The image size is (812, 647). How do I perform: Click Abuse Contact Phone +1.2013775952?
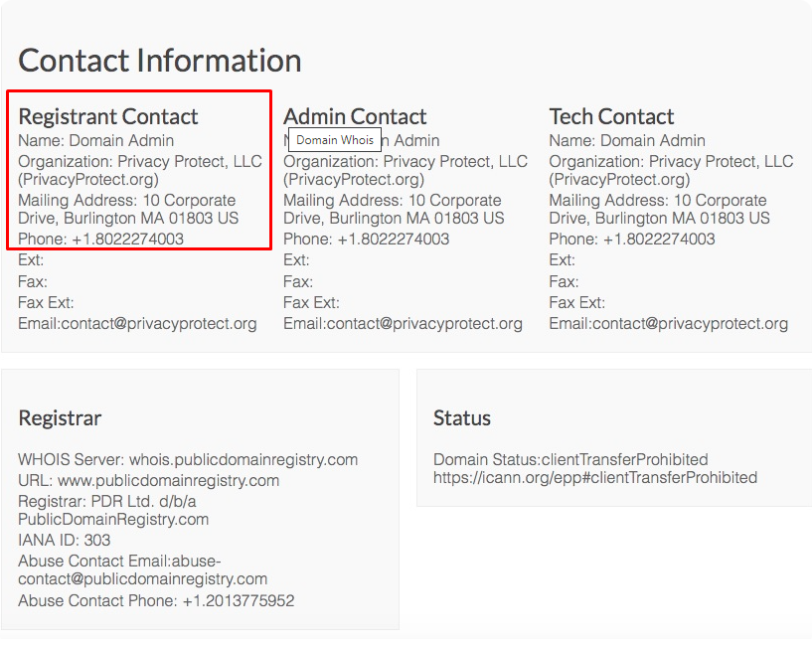[x=156, y=601]
